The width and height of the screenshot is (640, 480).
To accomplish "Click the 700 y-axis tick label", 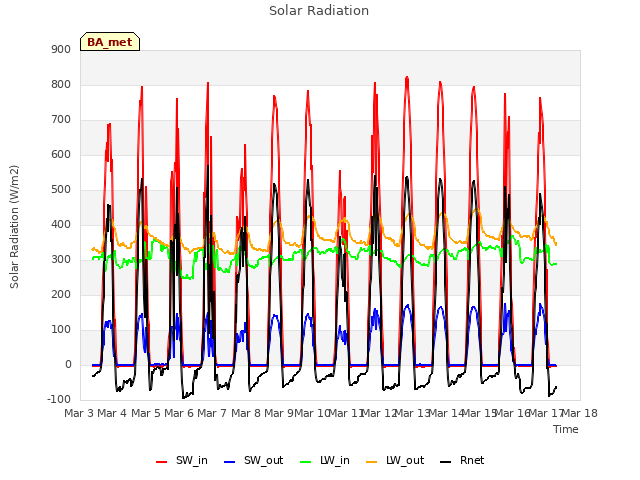I will coord(61,120).
